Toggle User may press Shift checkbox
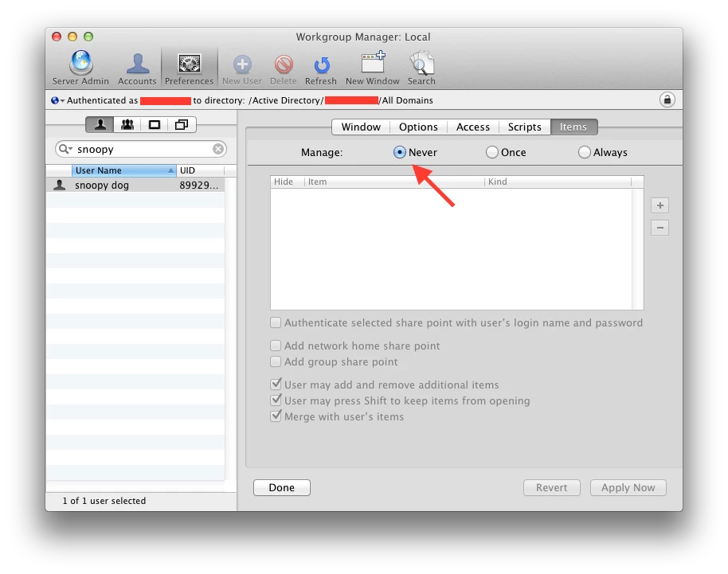The height and width of the screenshot is (574, 728). pos(276,400)
